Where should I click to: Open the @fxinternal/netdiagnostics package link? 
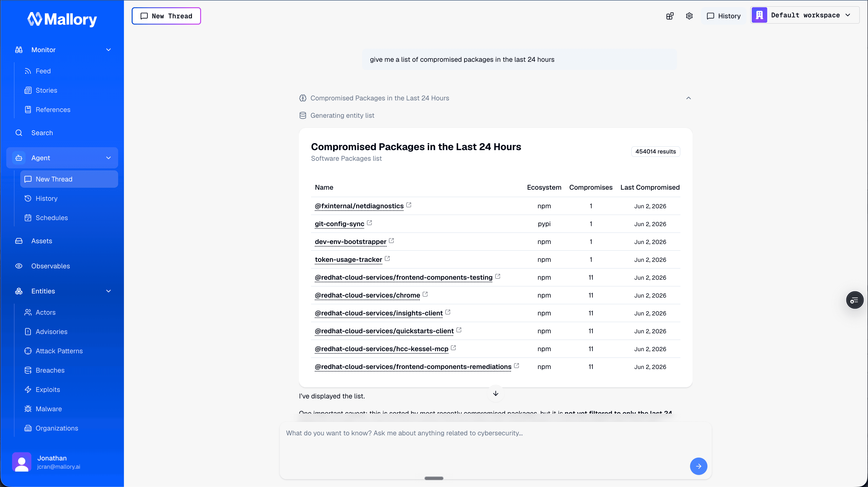[359, 206]
